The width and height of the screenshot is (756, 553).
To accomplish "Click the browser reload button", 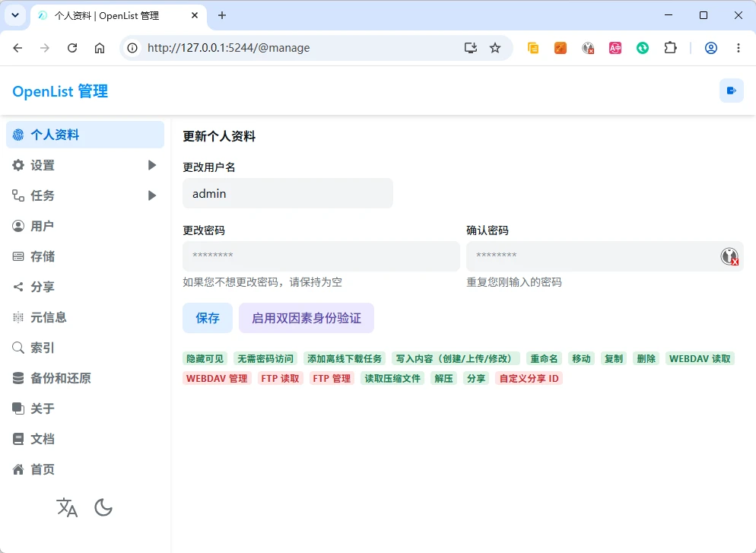I will [x=72, y=48].
